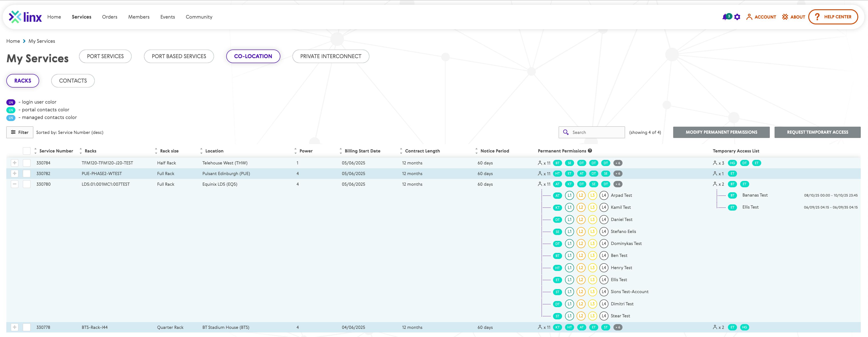Screen dimensions: 868x337
Task: Click the Permanent Permissions help icon
Action: click(x=590, y=151)
